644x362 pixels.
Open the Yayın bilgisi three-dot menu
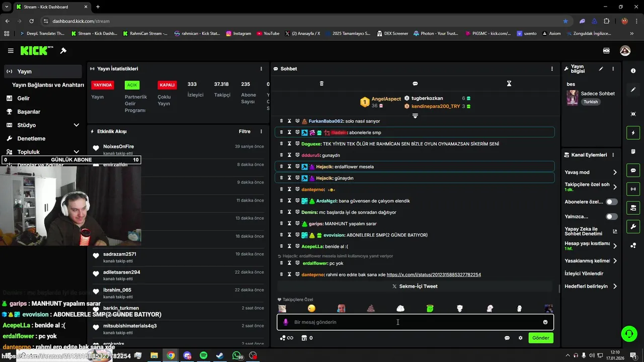click(613, 69)
